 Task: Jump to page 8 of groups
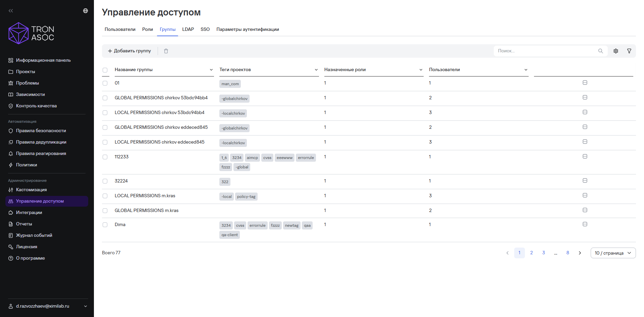(x=568, y=253)
